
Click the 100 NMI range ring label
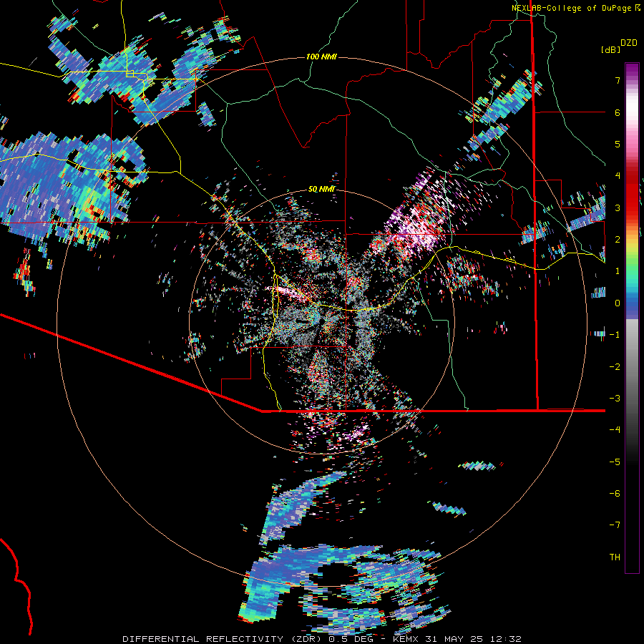pos(321,57)
